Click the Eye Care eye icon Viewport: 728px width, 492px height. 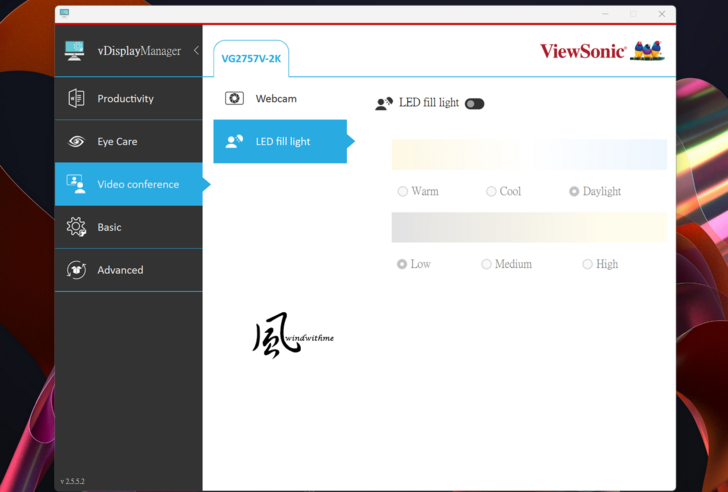click(76, 141)
